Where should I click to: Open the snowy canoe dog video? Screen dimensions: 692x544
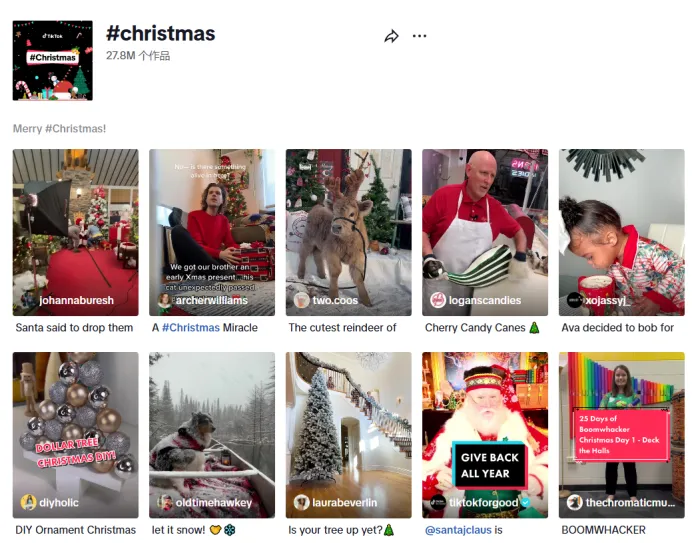pos(212,435)
